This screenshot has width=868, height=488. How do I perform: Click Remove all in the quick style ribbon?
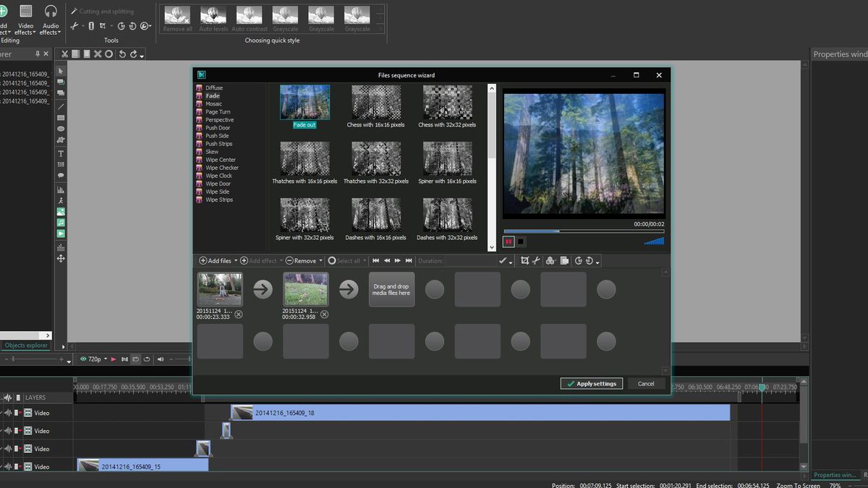pyautogui.click(x=176, y=16)
